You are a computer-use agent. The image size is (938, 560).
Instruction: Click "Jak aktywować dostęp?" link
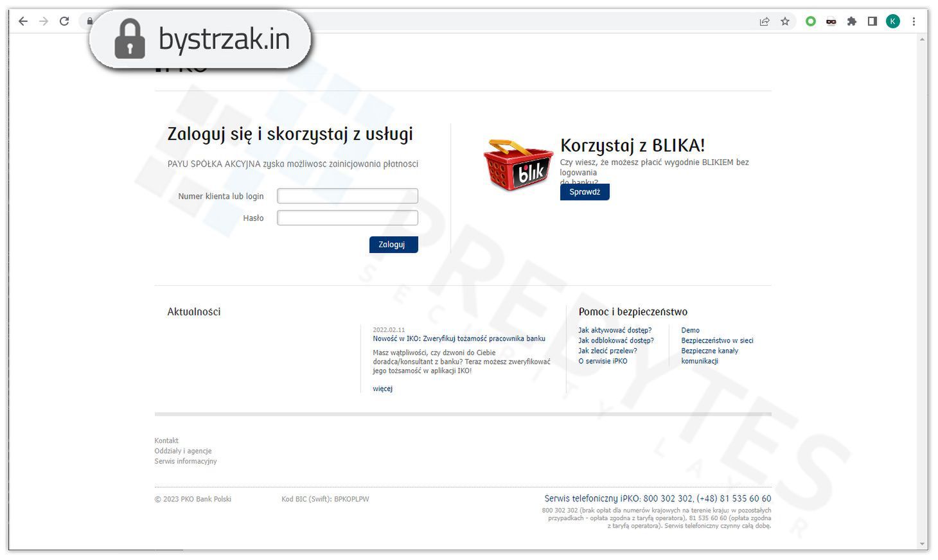615,329
